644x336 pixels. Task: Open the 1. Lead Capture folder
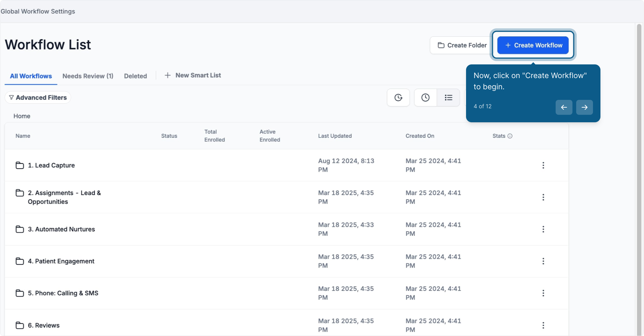click(51, 165)
